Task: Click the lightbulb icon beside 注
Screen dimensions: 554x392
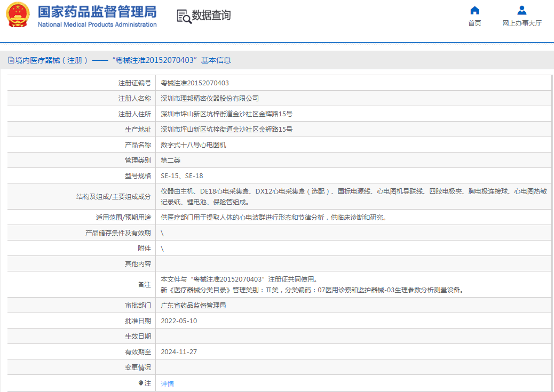Action: (141, 383)
